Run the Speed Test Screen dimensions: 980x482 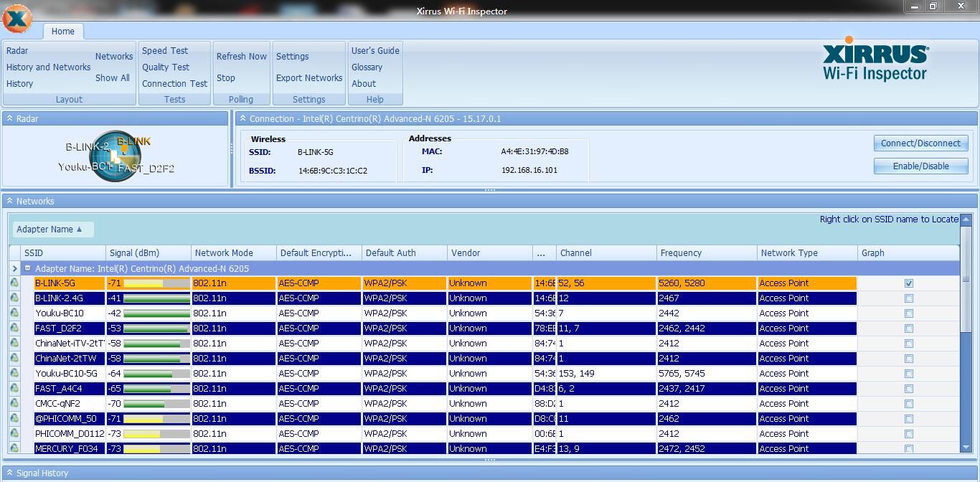(165, 51)
